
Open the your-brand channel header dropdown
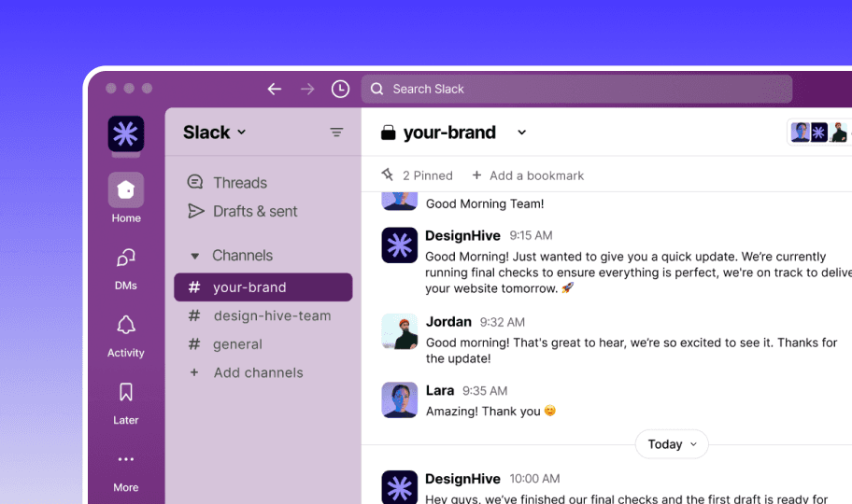click(x=521, y=133)
